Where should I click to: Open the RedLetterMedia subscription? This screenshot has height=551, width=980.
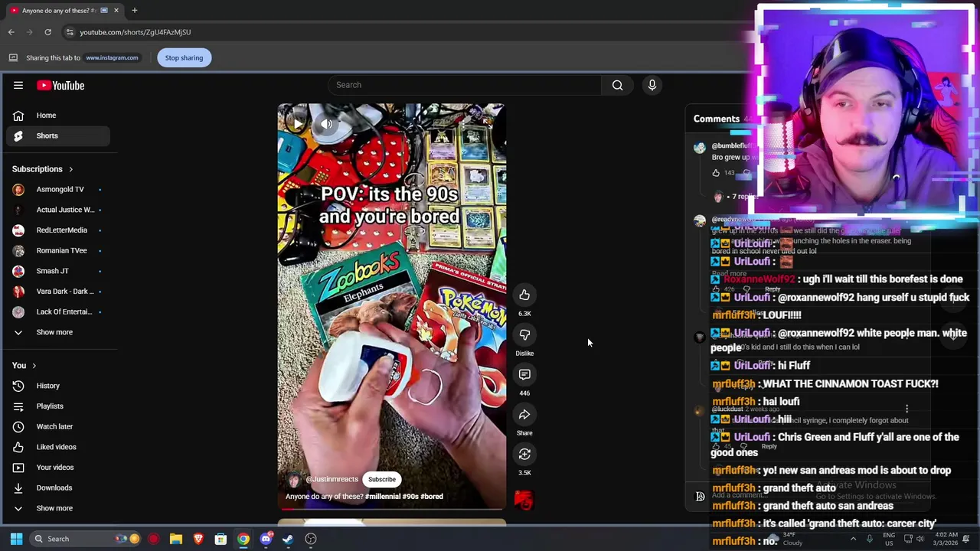(x=58, y=230)
